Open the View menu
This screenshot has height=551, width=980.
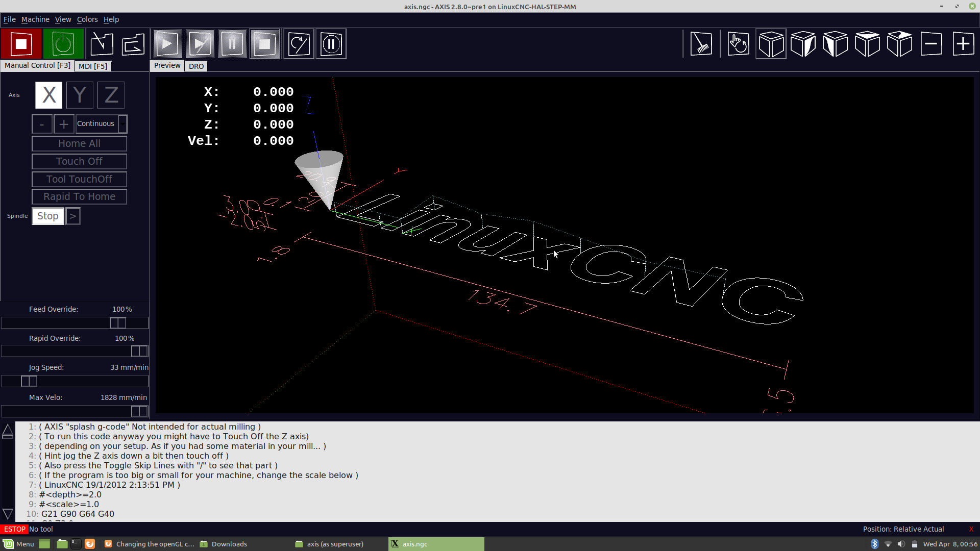coord(63,19)
